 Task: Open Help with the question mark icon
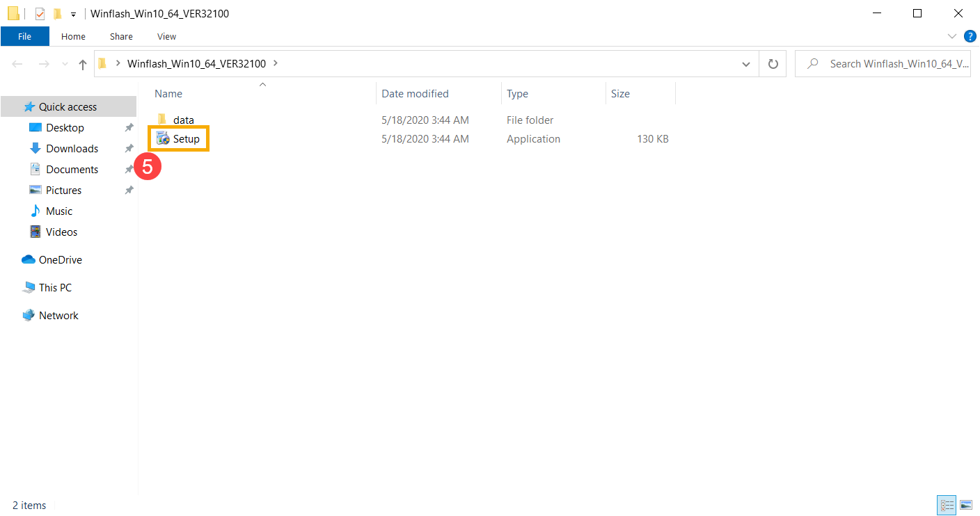coord(970,36)
